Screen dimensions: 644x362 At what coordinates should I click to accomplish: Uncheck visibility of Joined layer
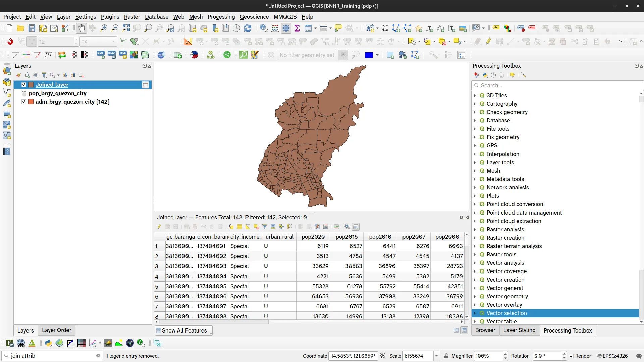coord(24,85)
